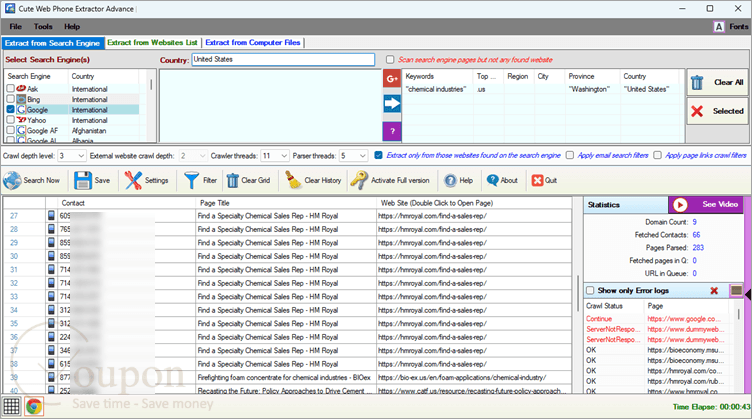Select the "chemical industries" keyword row
The image size is (752, 419).
[x=542, y=89]
